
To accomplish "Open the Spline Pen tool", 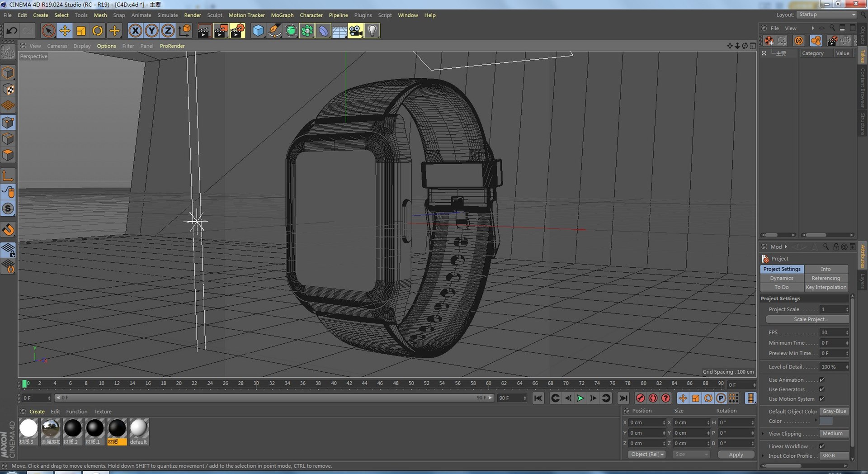I will coord(274,31).
